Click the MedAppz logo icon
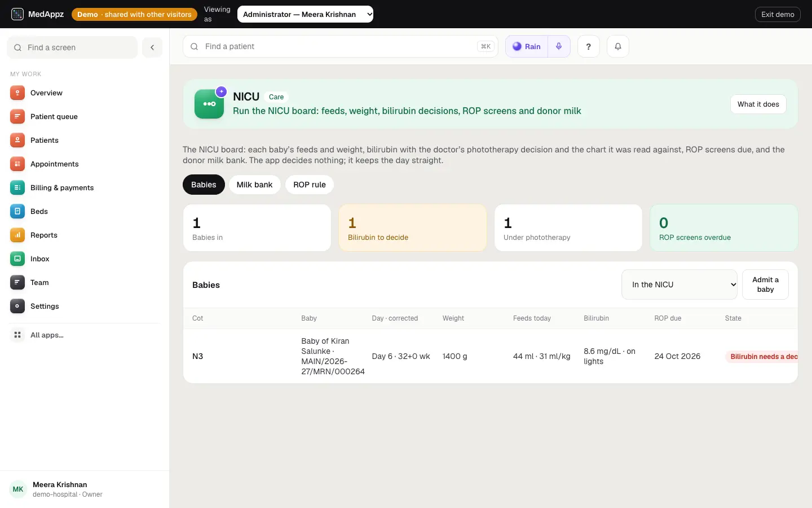Image resolution: width=812 pixels, height=508 pixels. [x=17, y=14]
